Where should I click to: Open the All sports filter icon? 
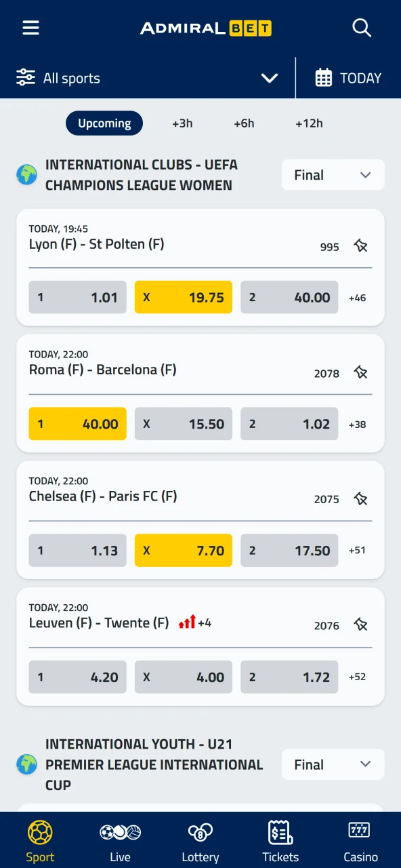tap(26, 77)
